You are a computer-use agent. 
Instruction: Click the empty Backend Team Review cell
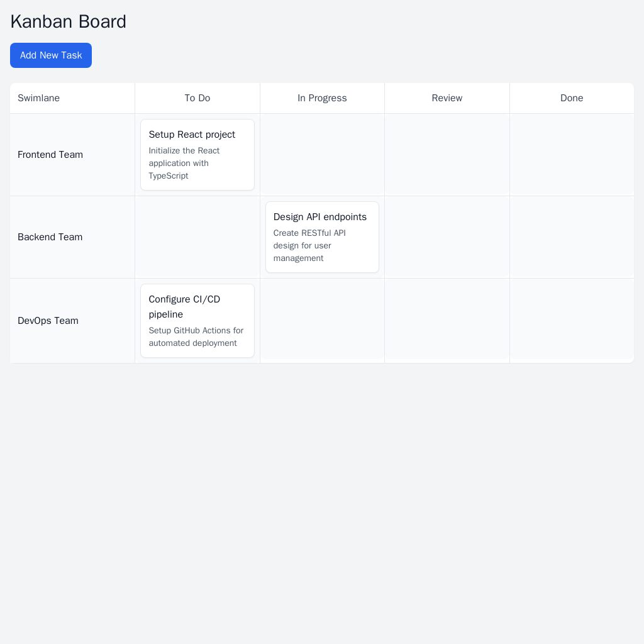447,237
